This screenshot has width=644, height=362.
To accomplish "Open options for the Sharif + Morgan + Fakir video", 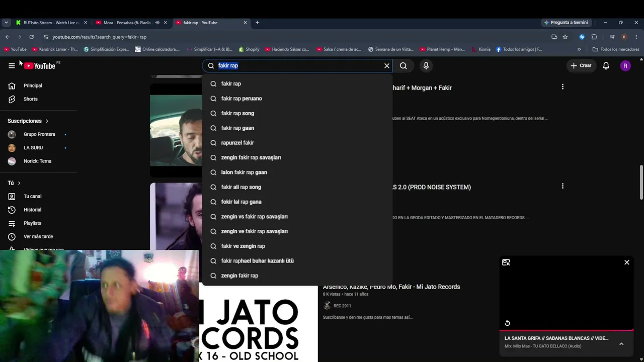I will click(x=562, y=87).
